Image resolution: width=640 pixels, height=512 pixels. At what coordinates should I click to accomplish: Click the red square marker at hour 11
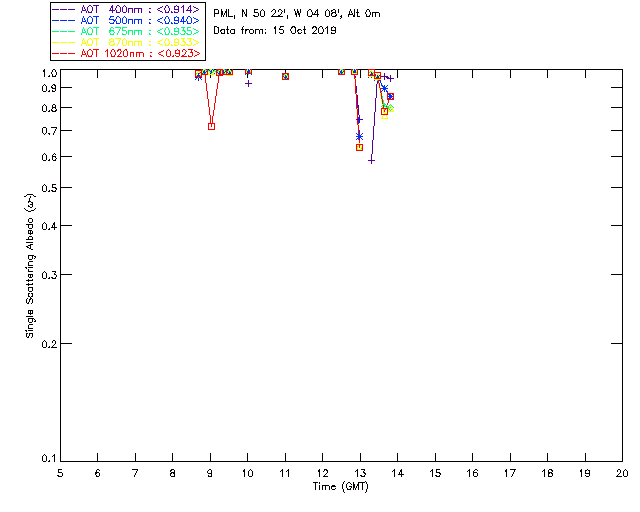(x=285, y=76)
